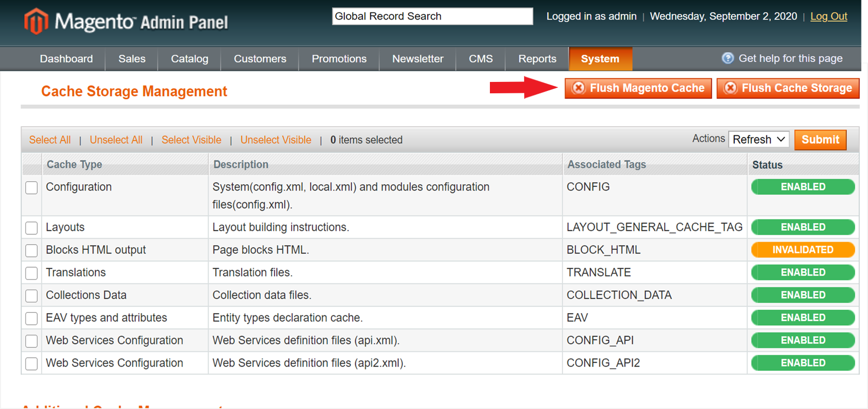
Task: Select the checkbox for api2.xml Web Services row
Action: (31, 364)
